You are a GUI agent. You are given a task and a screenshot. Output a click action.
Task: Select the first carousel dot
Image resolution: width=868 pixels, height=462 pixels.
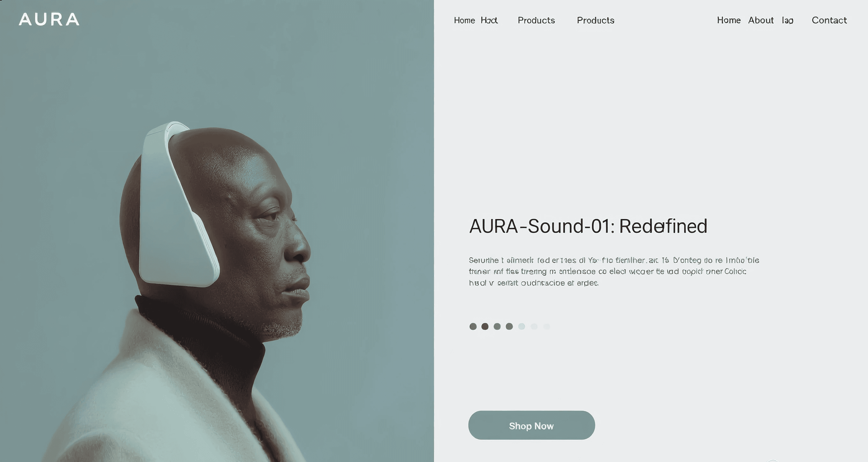click(473, 326)
